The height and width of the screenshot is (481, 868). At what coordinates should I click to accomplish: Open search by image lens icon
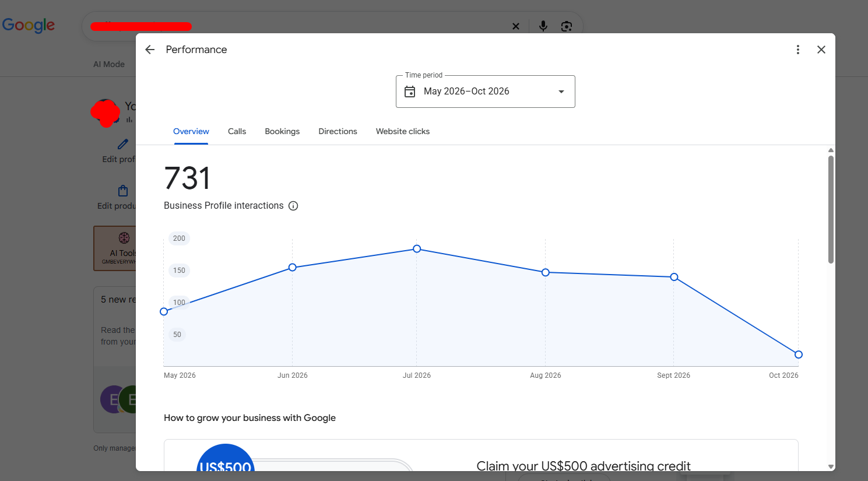(x=566, y=26)
